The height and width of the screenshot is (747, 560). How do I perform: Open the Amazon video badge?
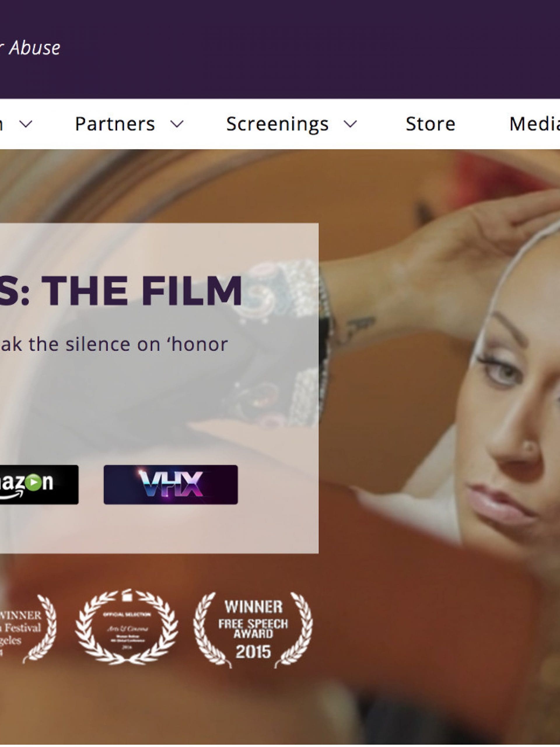(x=39, y=485)
